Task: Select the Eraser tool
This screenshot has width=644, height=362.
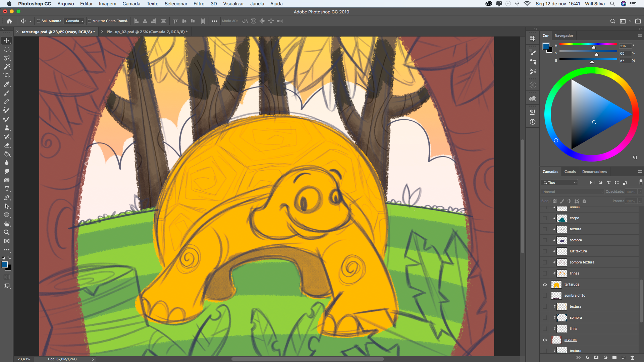Action: click(7, 145)
